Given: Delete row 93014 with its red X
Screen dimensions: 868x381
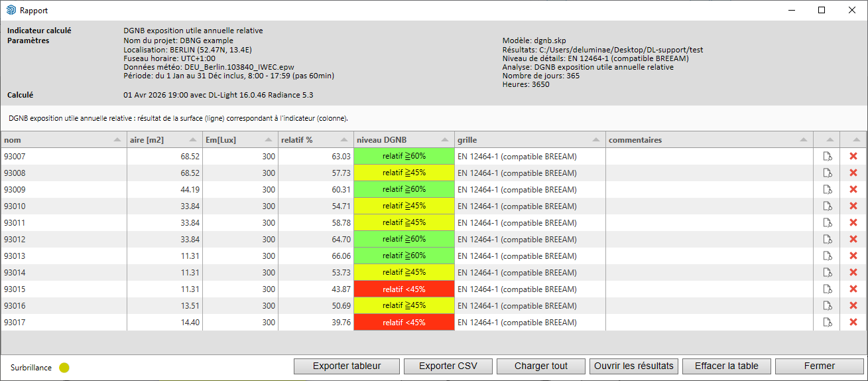Looking at the screenshot, I should click(853, 273).
